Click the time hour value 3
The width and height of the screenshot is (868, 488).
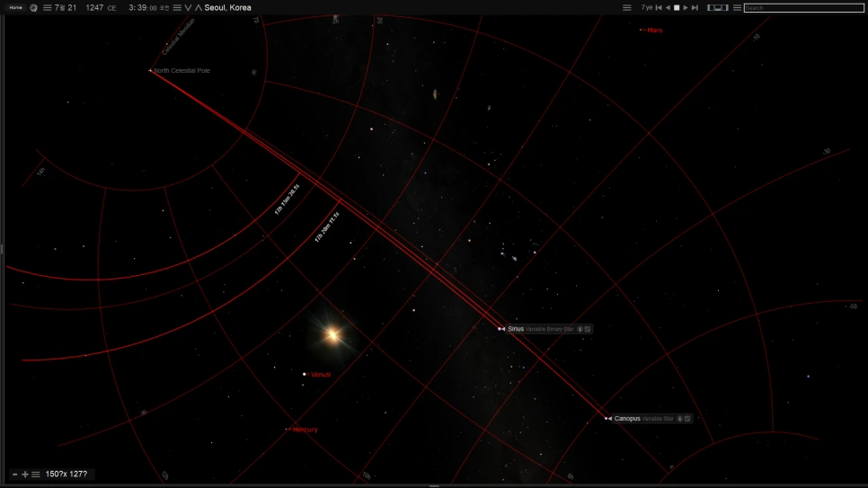131,8
